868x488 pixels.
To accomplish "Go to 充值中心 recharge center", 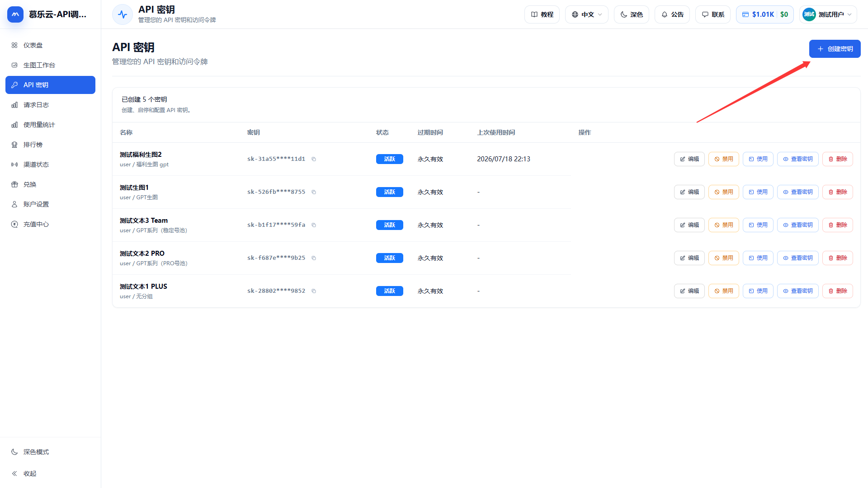I will (50, 224).
